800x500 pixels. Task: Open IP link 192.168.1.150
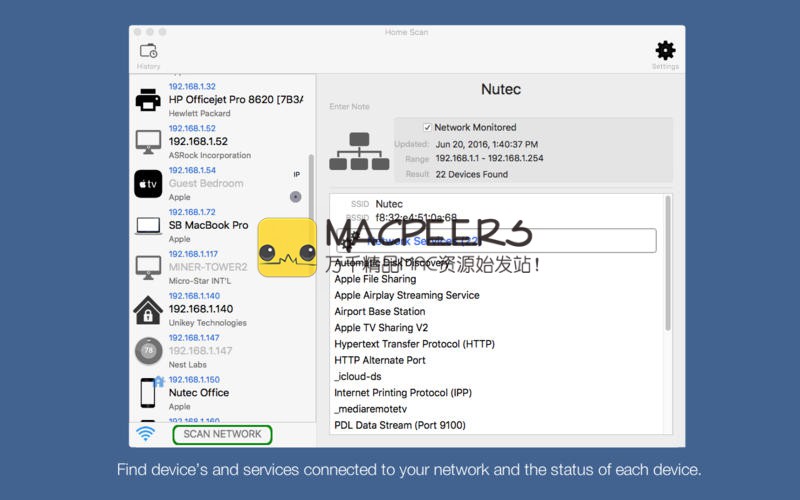pyautogui.click(x=194, y=380)
